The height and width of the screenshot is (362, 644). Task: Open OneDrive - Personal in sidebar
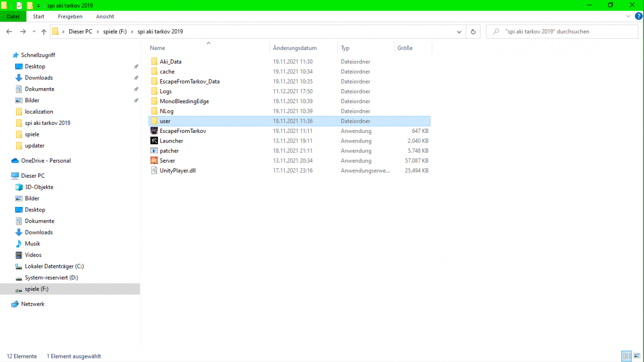(45, 161)
